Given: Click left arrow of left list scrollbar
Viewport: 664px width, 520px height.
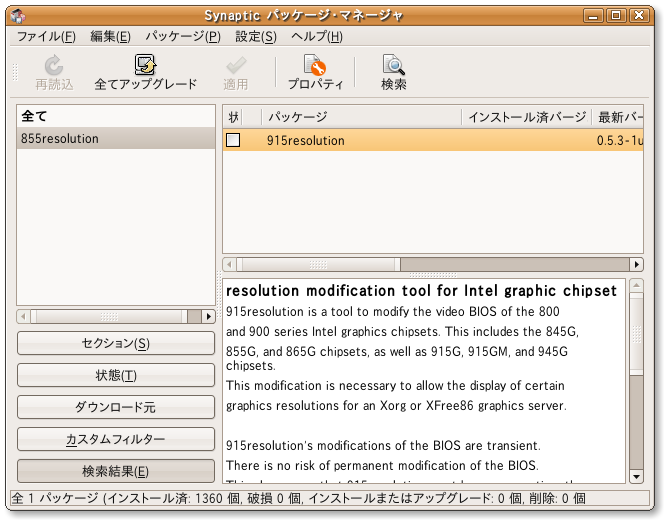Looking at the screenshot, I should point(23,316).
